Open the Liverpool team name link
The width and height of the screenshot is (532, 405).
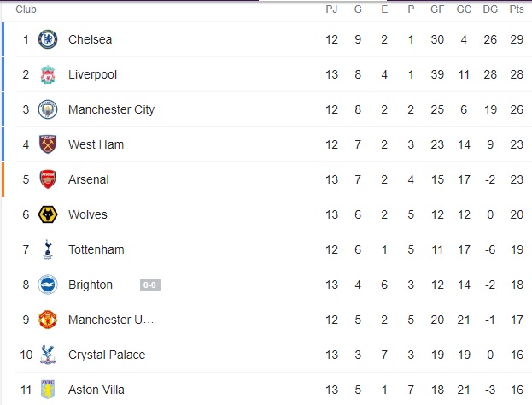point(92,74)
